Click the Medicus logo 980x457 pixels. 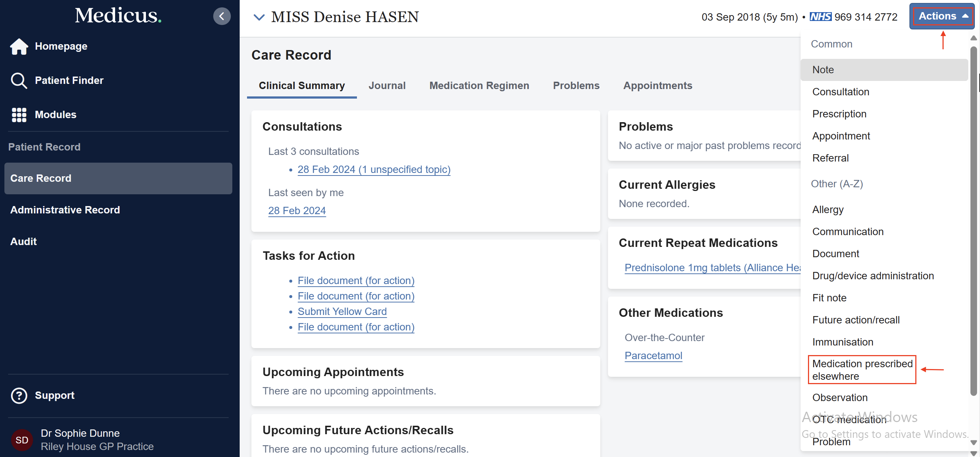click(x=118, y=15)
